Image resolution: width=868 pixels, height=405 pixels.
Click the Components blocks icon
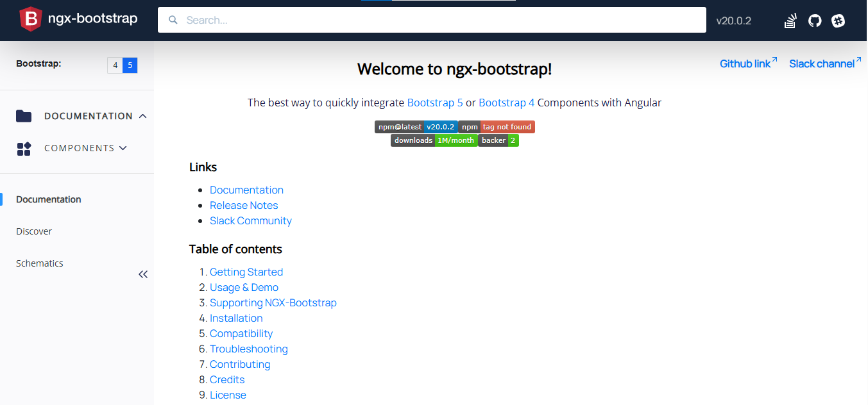pos(24,149)
